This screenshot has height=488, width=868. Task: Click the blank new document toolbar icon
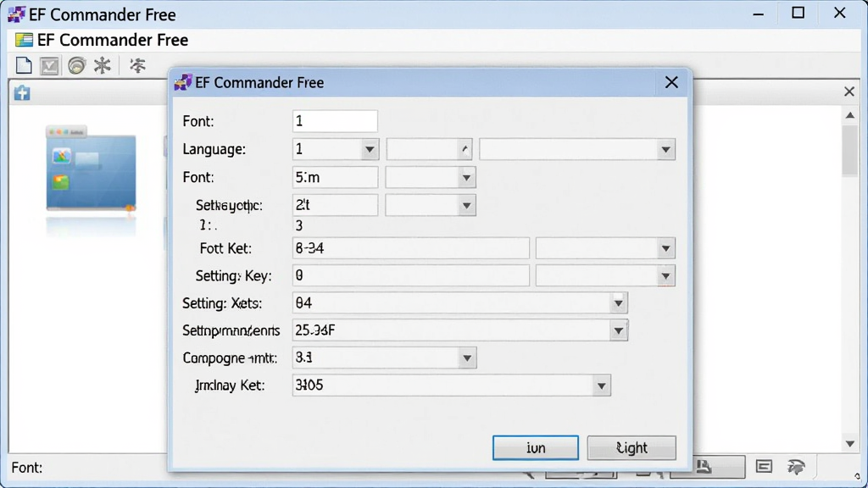tap(23, 65)
